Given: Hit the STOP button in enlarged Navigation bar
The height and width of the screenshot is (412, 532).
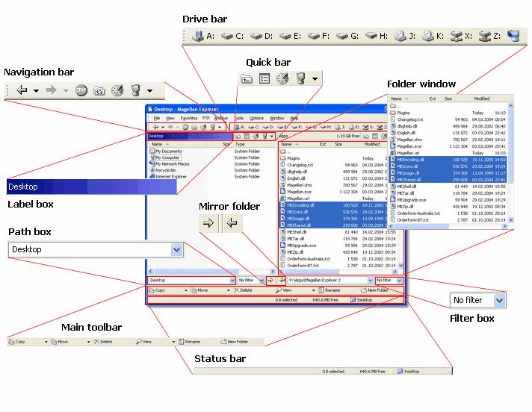Looking at the screenshot, I should [x=81, y=90].
